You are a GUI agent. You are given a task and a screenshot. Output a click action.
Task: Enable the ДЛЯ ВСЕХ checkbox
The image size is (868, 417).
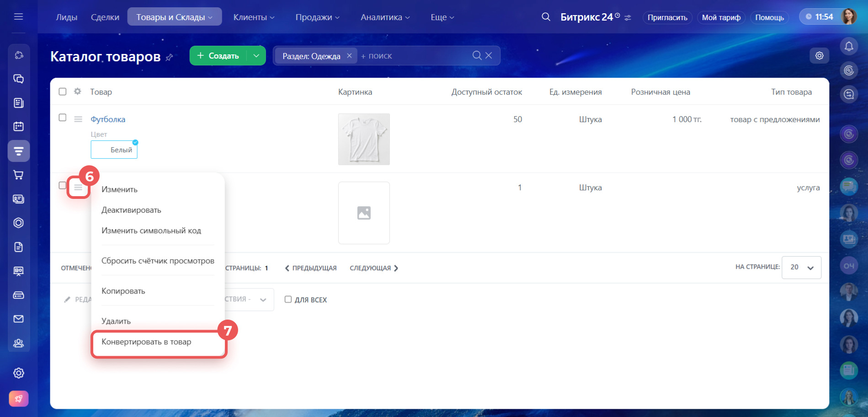point(288,299)
